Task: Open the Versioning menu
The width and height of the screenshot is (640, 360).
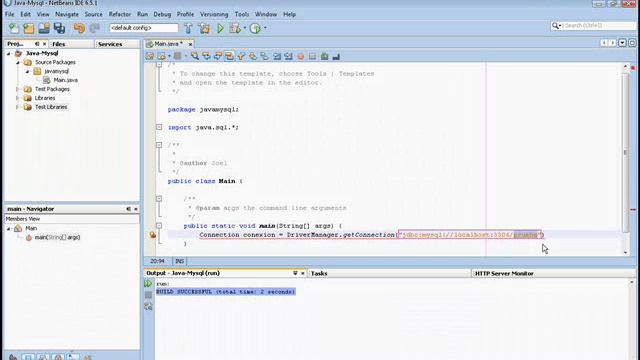Action: click(x=214, y=14)
